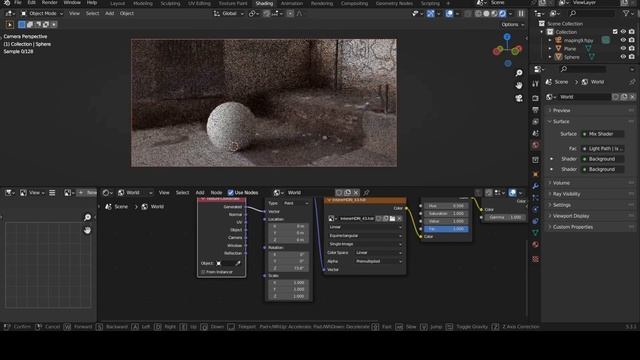
Task: Open the Output properties tab
Action: (x=536, y=110)
